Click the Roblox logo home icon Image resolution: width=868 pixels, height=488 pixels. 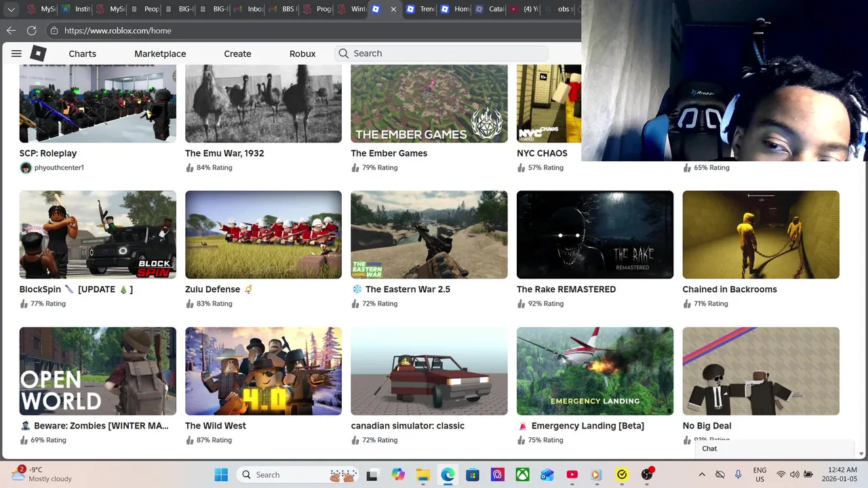pos(39,54)
